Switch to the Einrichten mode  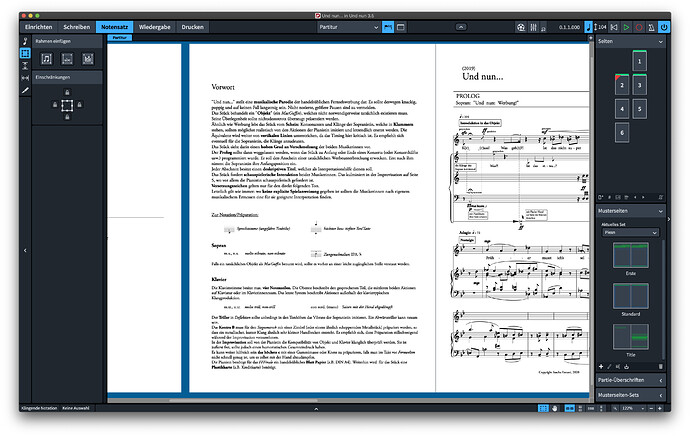click(x=39, y=27)
